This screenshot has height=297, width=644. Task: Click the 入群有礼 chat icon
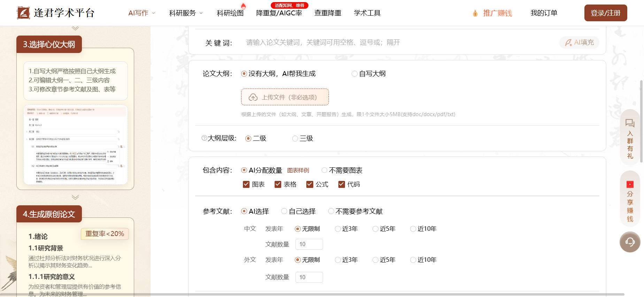click(630, 123)
